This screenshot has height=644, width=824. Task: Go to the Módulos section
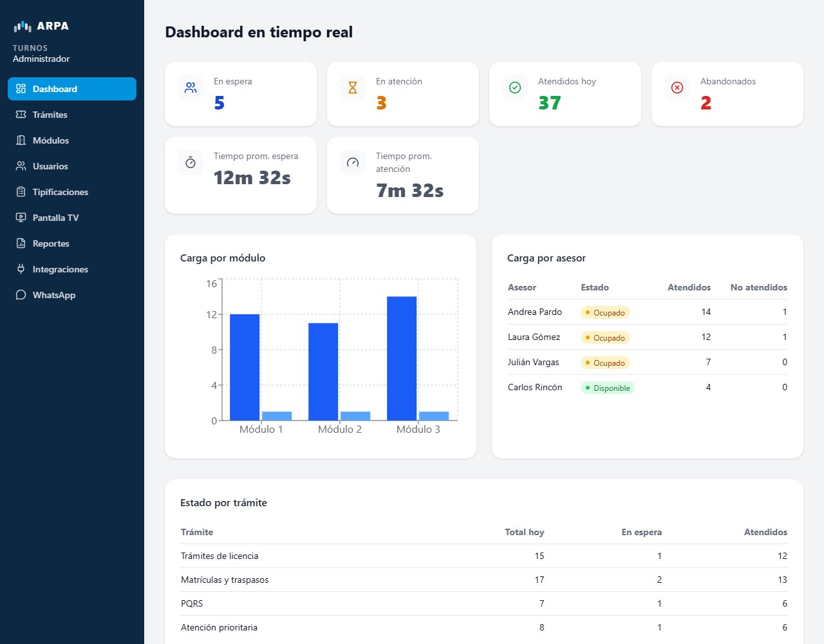click(x=72, y=140)
